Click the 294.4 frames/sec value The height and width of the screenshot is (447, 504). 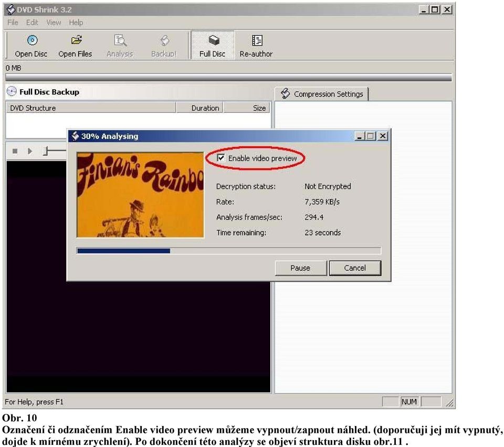pyautogui.click(x=314, y=217)
